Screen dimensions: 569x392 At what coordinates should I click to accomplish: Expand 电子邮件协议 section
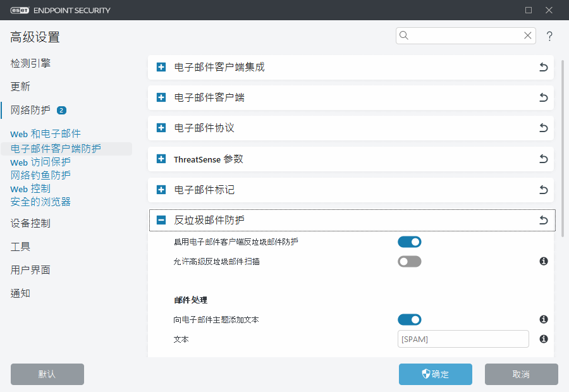tap(161, 128)
